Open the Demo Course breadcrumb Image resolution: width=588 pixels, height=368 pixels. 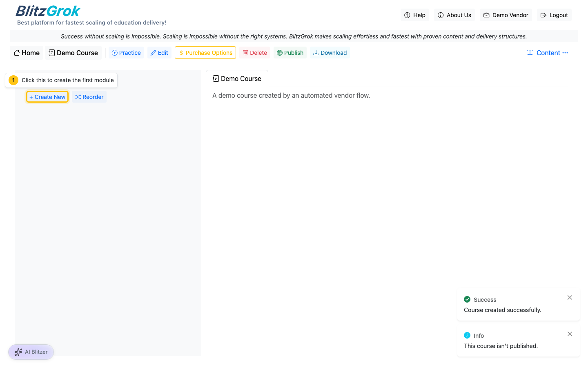[x=73, y=53]
